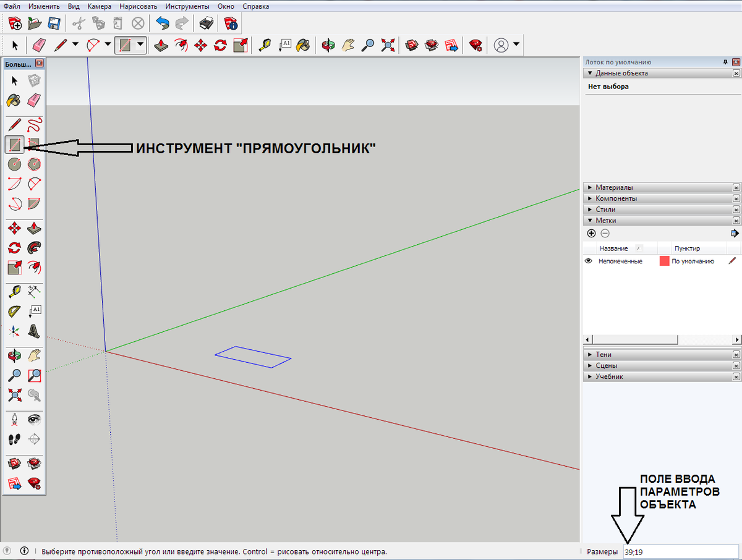The width and height of the screenshot is (742, 560).
Task: Click the Copy icon in the standard toolbar
Action: [98, 23]
